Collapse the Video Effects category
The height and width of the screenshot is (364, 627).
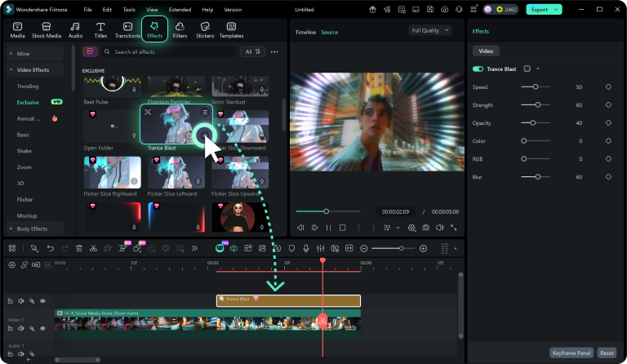(11, 69)
